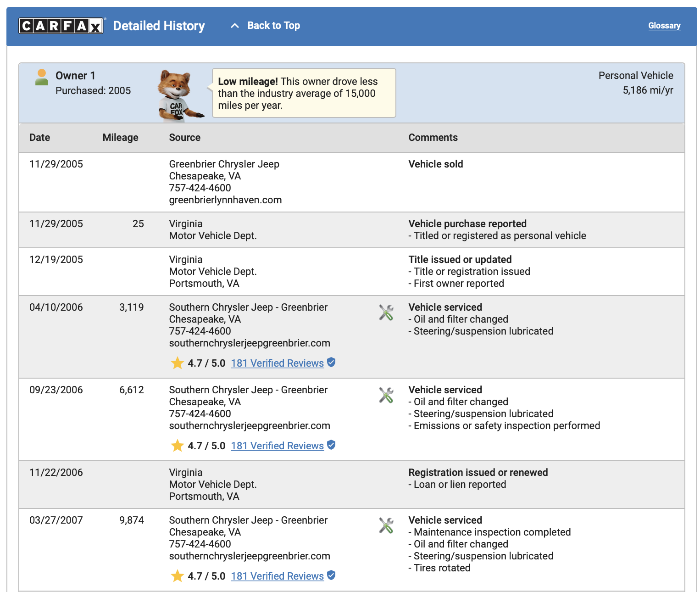Click the Loan or lien reported line

[x=457, y=485]
